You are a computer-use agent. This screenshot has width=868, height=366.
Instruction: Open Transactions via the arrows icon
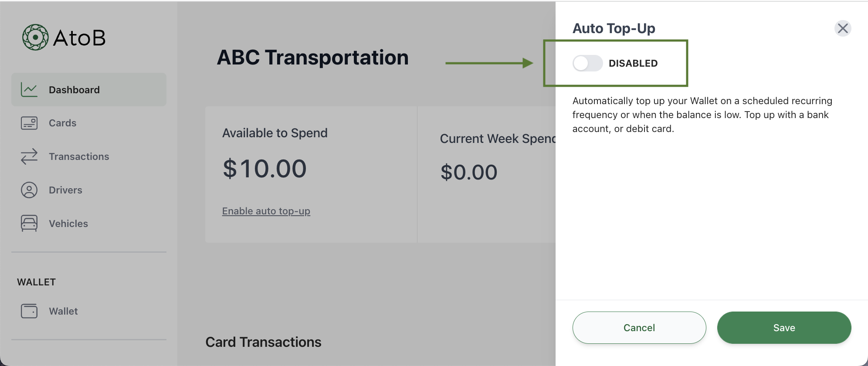[29, 156]
